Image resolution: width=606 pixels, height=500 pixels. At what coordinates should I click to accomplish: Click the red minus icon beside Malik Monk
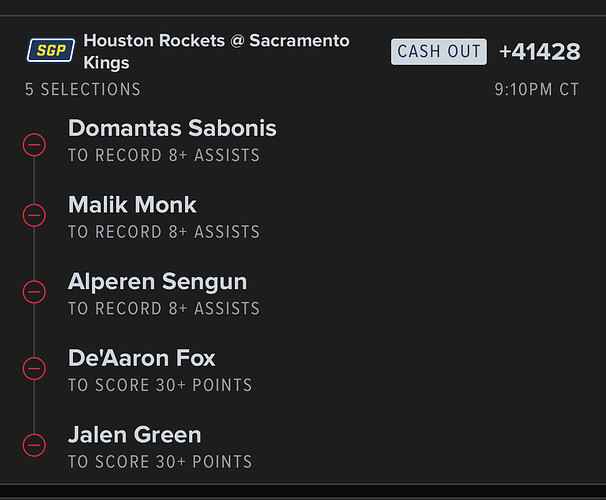(x=34, y=215)
